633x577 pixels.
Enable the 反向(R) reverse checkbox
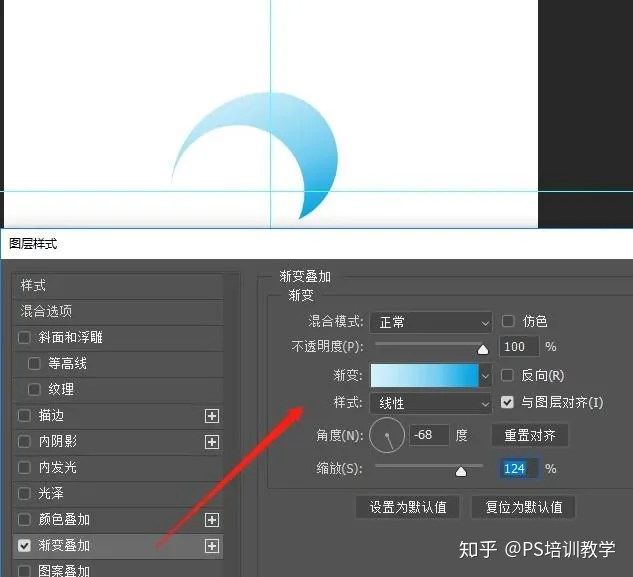click(507, 375)
